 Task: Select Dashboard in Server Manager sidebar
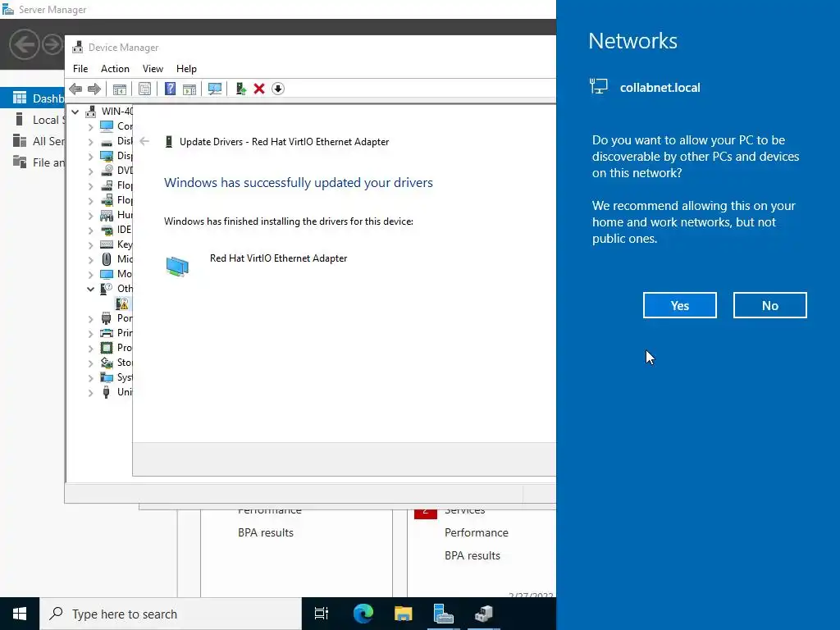coord(32,98)
